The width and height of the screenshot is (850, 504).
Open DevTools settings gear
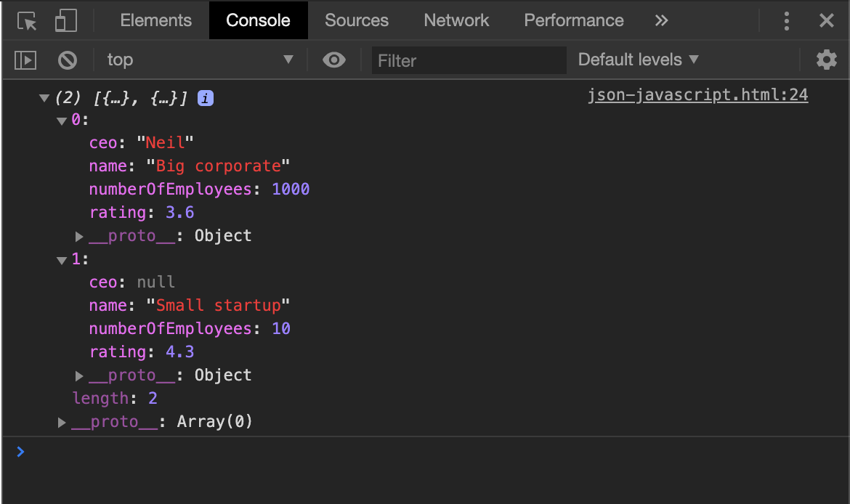click(x=827, y=60)
